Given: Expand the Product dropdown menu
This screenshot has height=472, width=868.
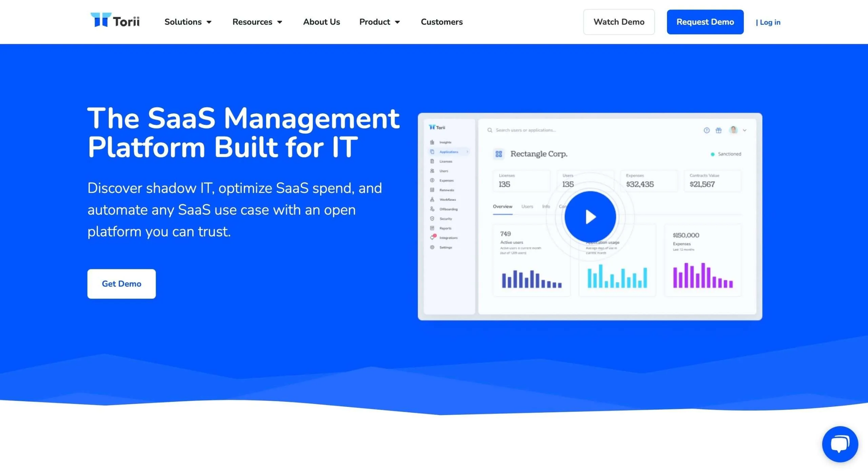Looking at the screenshot, I should 380,22.
